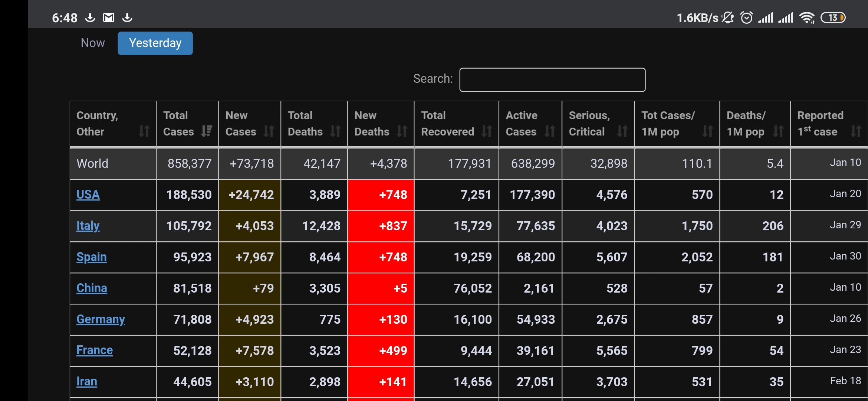Viewport: 868px width, 401px height.
Task: Sort by Tot Cases/1M pop arrows
Action: point(707,131)
